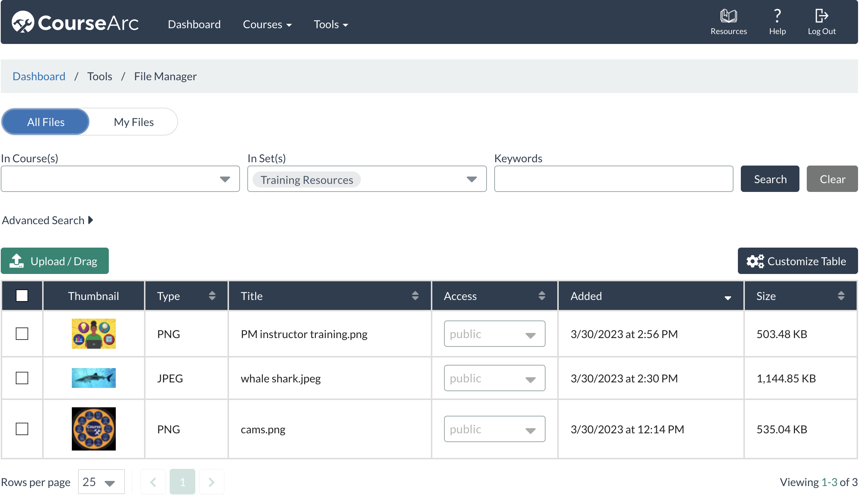Go to next page arrow
The image size is (861, 504).
(211, 482)
